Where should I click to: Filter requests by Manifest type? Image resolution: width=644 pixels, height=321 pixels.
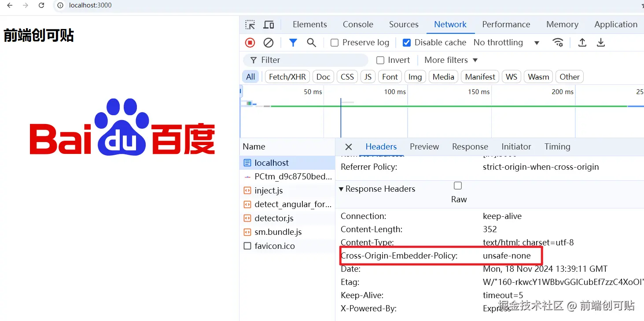click(x=480, y=77)
